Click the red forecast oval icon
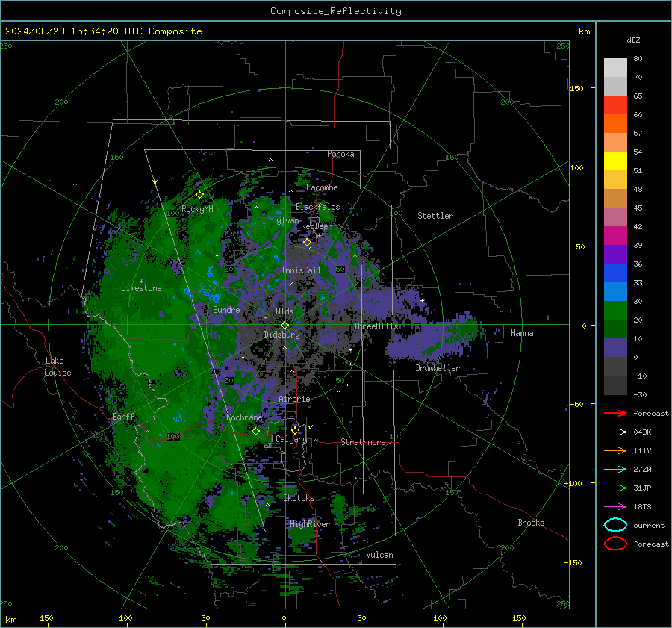This screenshot has width=672, height=628. [x=615, y=544]
